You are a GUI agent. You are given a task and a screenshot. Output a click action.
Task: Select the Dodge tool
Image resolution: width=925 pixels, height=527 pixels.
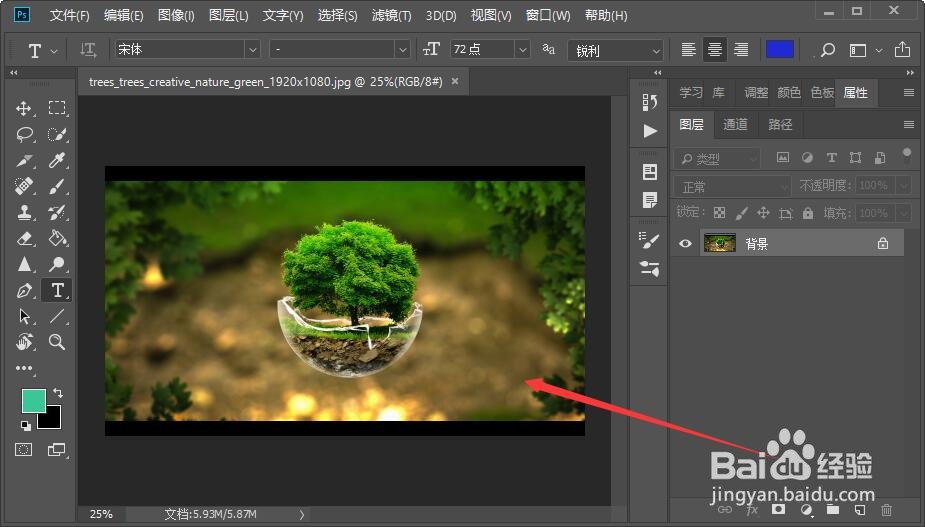coord(57,264)
